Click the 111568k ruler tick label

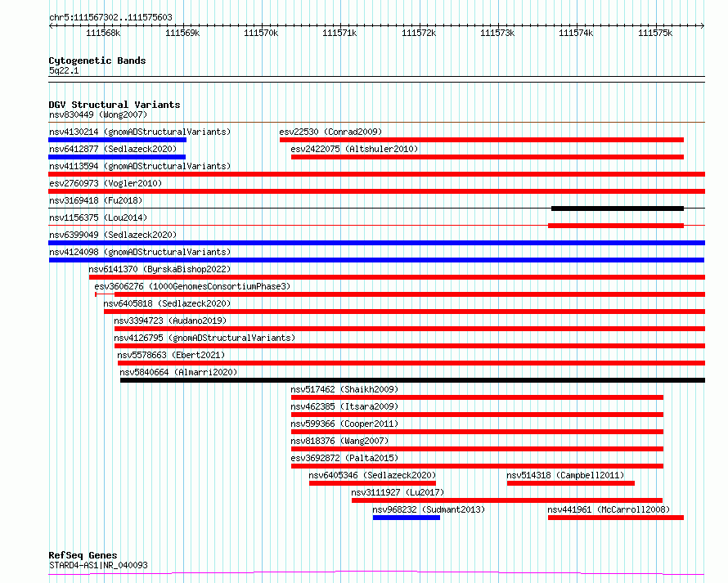(103, 33)
